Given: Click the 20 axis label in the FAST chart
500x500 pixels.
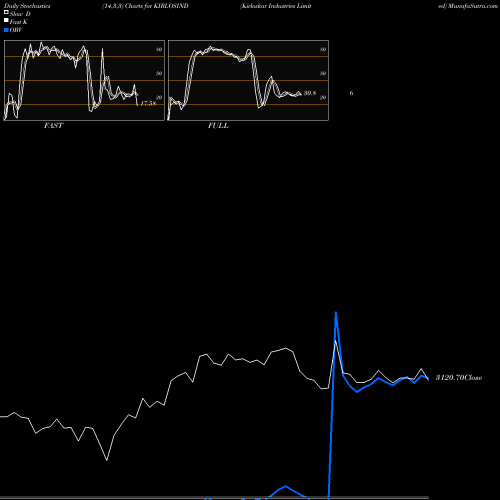Looking at the screenshot, I should tap(159, 97).
